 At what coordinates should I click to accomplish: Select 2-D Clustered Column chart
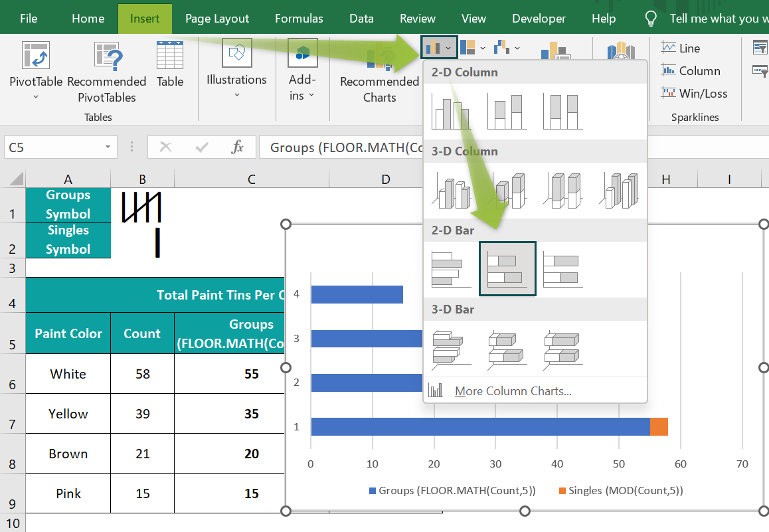pos(451,112)
